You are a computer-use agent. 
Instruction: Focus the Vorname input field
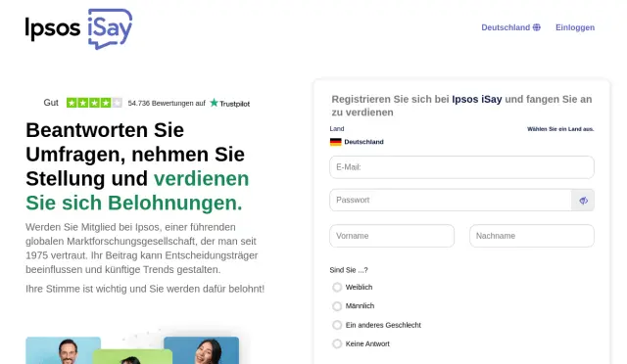click(392, 236)
